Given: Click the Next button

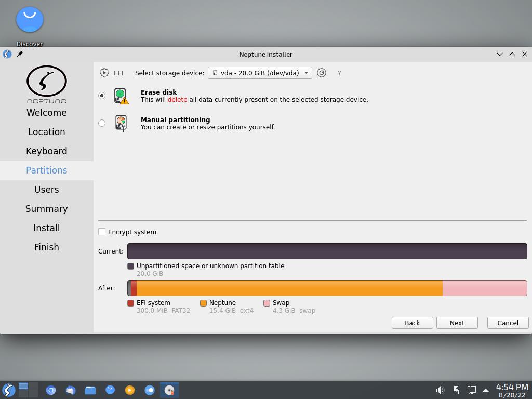Looking at the screenshot, I should pyautogui.click(x=457, y=323).
